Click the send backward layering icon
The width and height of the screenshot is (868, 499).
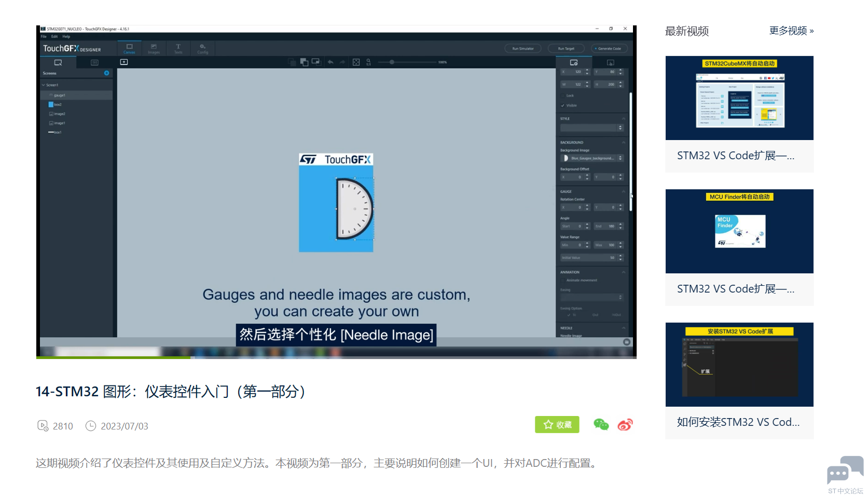[292, 62]
